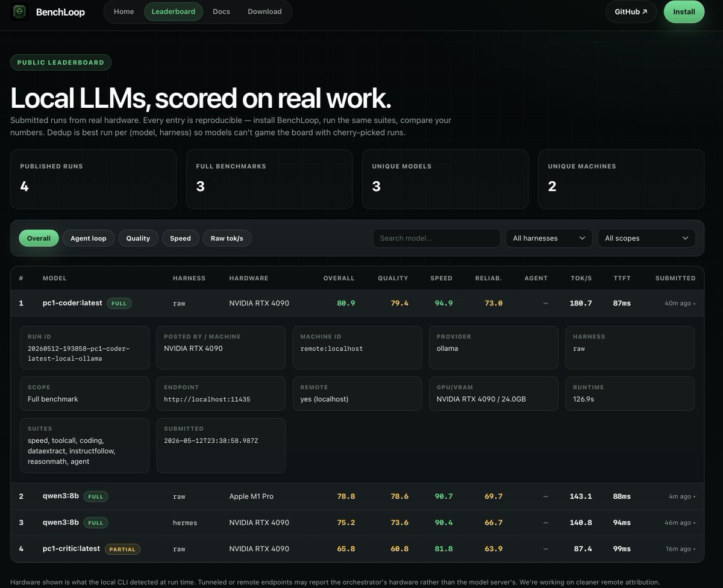Click the endpoint http://localhost:11435

(x=207, y=399)
